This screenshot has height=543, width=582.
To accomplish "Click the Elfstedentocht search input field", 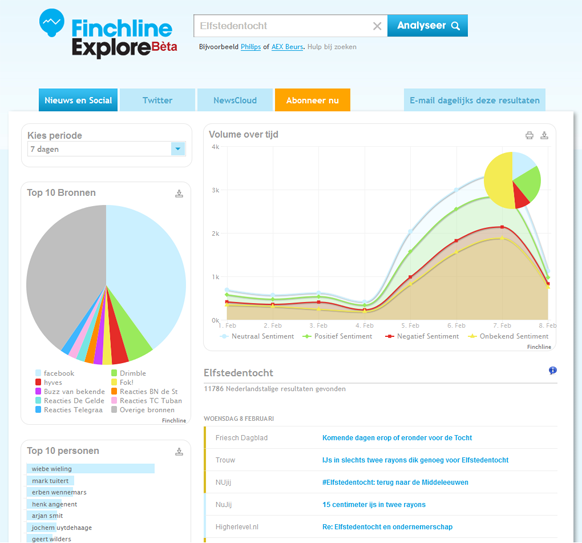I will click(282, 26).
